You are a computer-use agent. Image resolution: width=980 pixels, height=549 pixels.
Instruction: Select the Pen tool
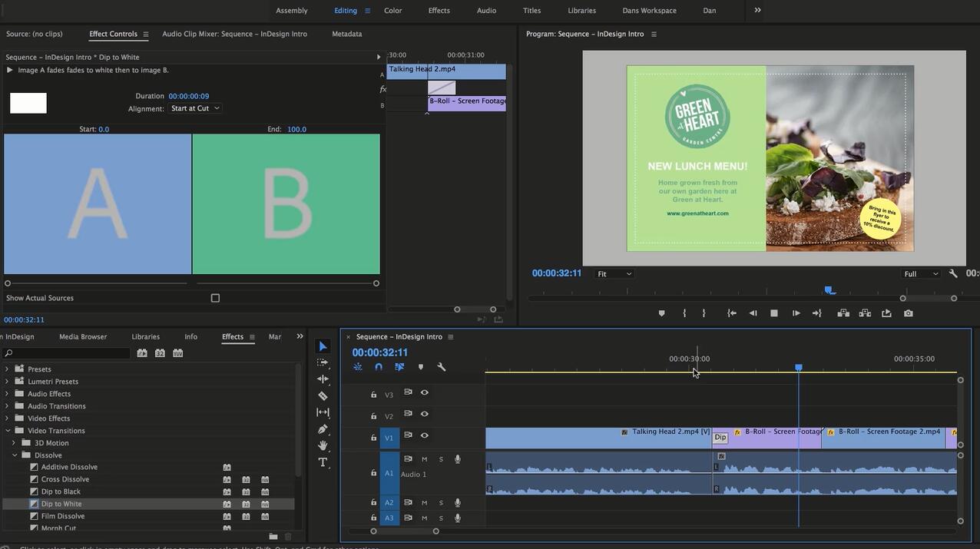click(323, 429)
